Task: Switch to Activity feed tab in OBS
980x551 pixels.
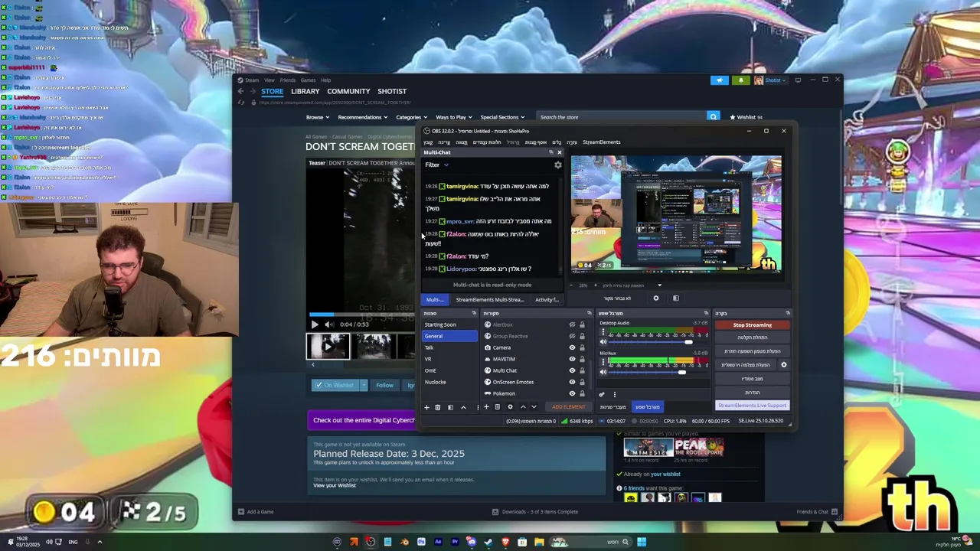Action: click(547, 300)
